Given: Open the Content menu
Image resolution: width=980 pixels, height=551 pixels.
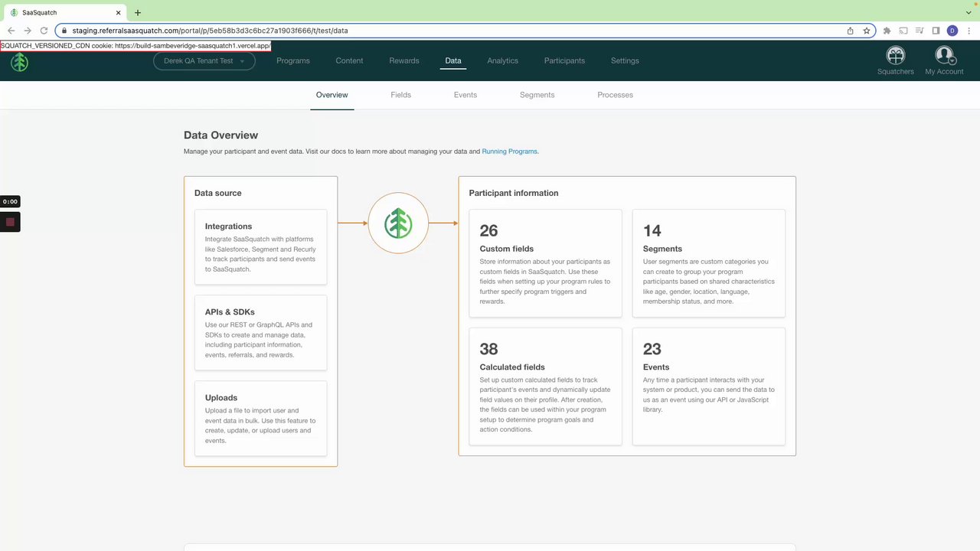Looking at the screenshot, I should coord(349,60).
